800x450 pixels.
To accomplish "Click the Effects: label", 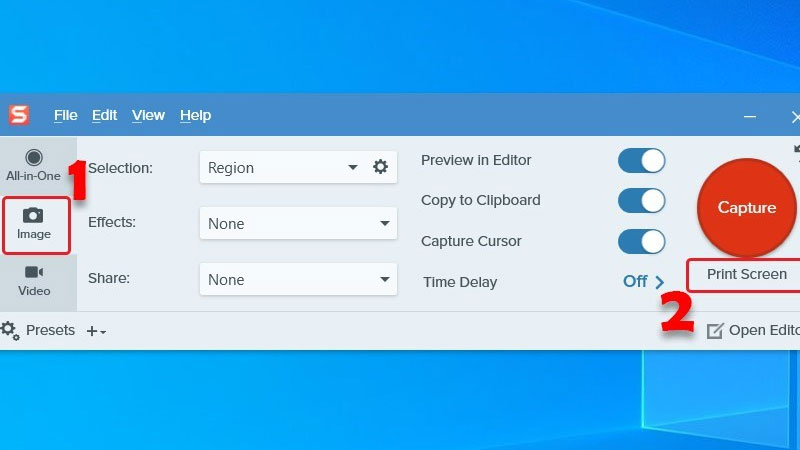I will pyautogui.click(x=112, y=222).
